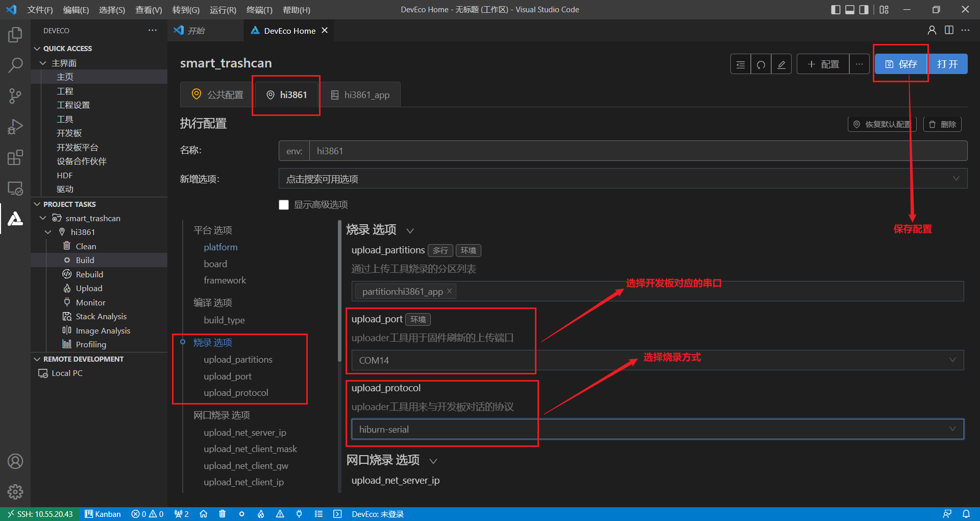
Task: Open the Search activity bar icon
Action: click(15, 65)
